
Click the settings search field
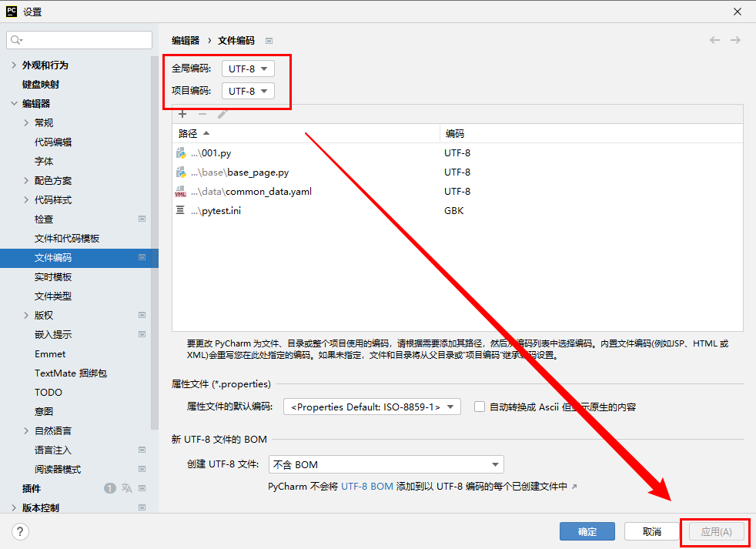point(77,38)
